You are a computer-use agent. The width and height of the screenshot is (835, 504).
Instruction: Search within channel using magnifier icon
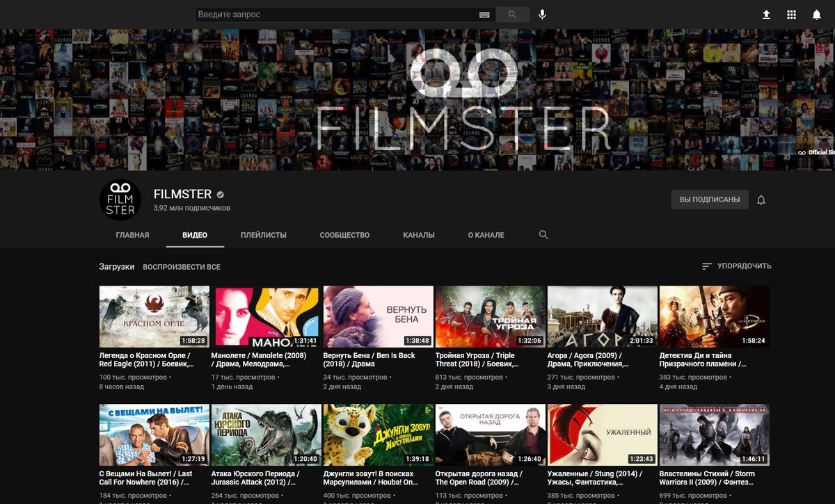click(543, 235)
